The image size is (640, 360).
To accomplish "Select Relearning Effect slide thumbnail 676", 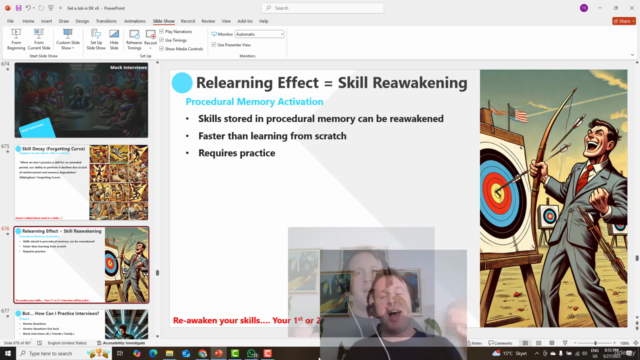I will click(81, 265).
